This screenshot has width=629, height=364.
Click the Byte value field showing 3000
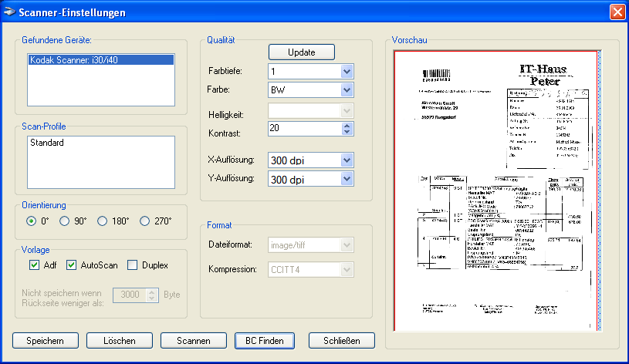(x=130, y=295)
